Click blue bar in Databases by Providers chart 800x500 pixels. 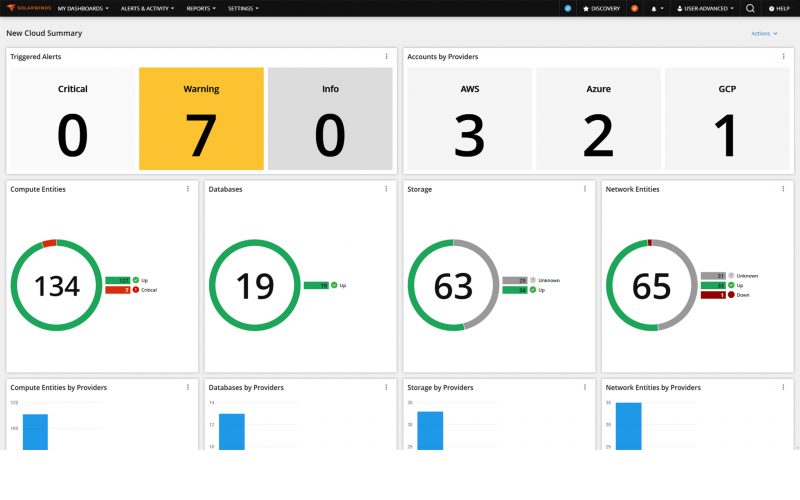coord(232,432)
